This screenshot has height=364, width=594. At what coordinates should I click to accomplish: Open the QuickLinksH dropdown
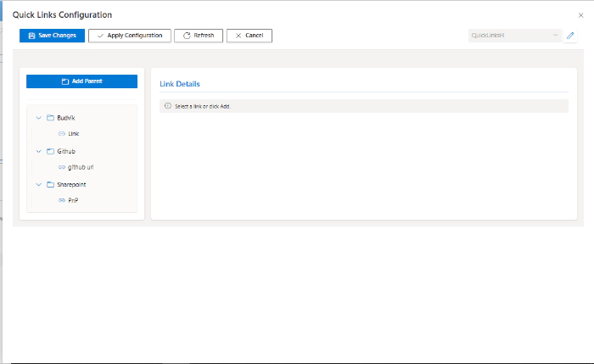(x=514, y=36)
